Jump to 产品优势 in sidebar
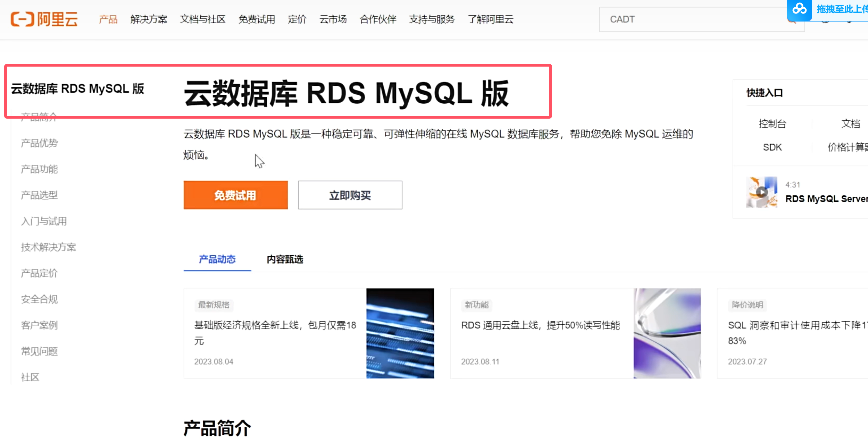The height and width of the screenshot is (444, 868). [39, 143]
